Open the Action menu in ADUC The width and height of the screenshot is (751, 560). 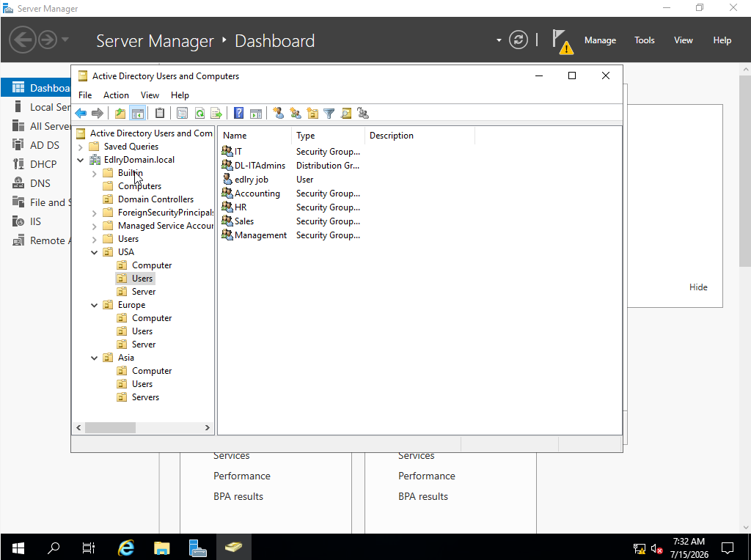116,95
